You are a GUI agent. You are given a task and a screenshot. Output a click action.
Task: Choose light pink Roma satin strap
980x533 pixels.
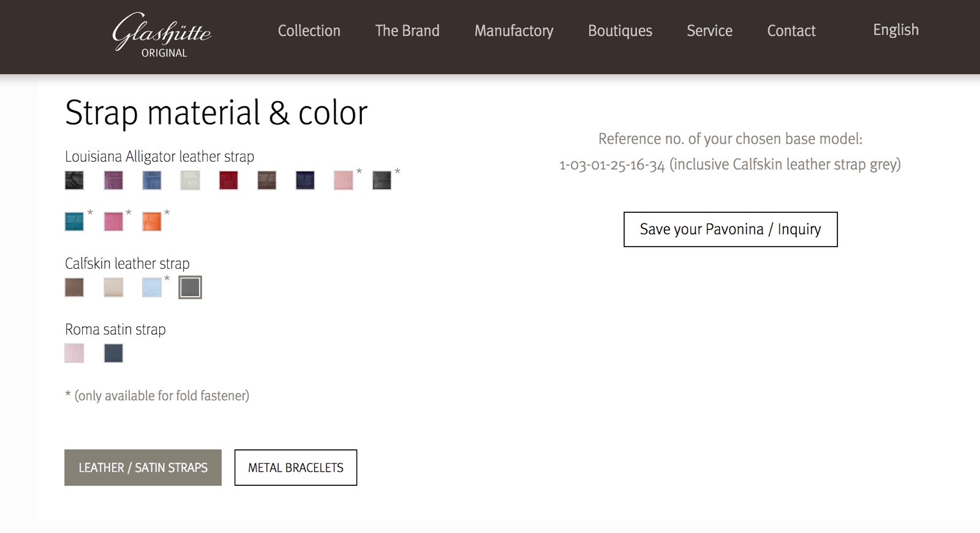tap(74, 353)
